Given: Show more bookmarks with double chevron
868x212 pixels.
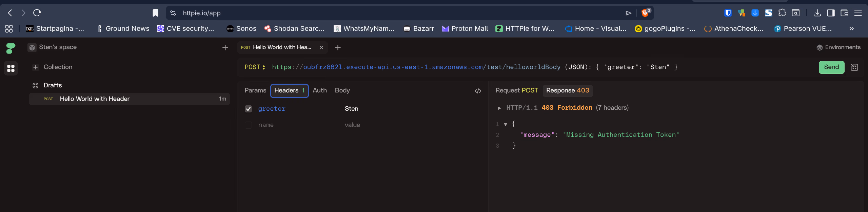Looking at the screenshot, I should (x=851, y=29).
